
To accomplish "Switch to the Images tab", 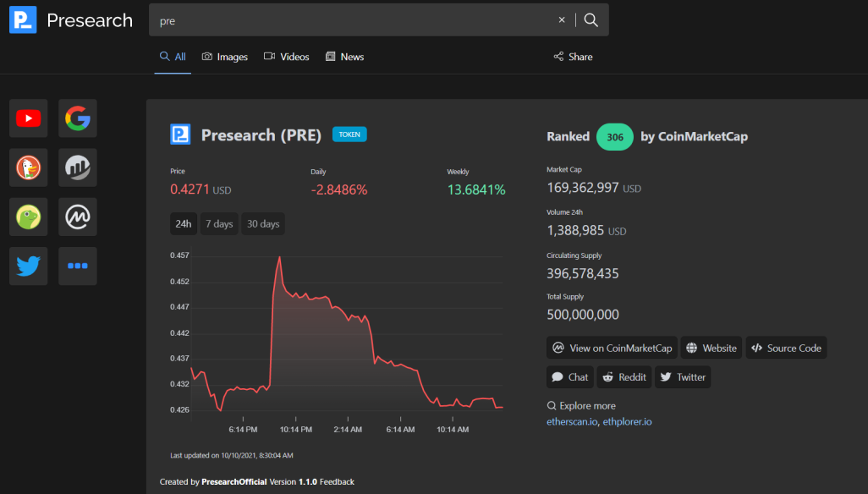I will [x=225, y=57].
